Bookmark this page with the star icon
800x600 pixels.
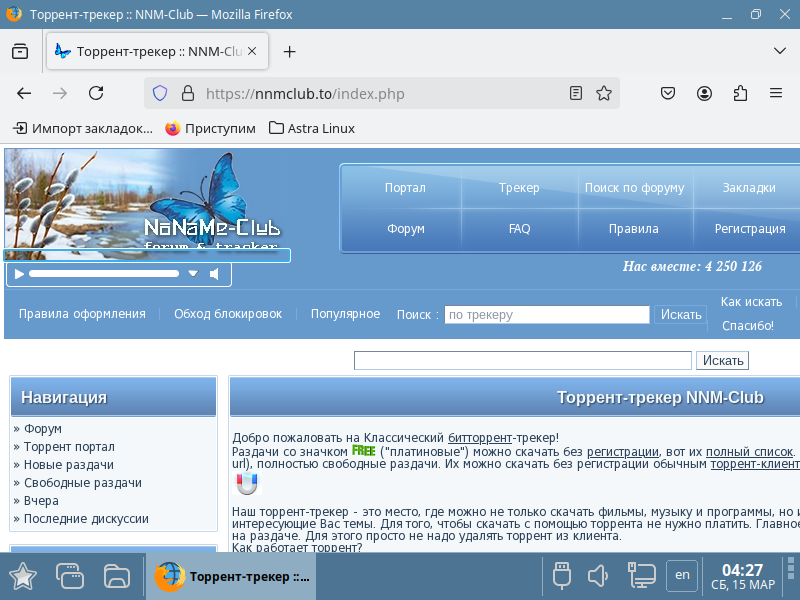[604, 93]
